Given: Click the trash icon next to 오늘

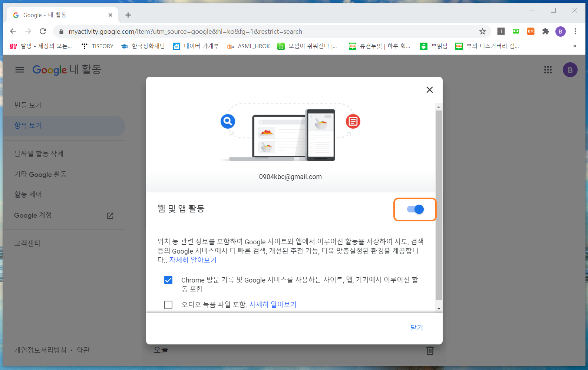Looking at the screenshot, I should pyautogui.click(x=430, y=350).
